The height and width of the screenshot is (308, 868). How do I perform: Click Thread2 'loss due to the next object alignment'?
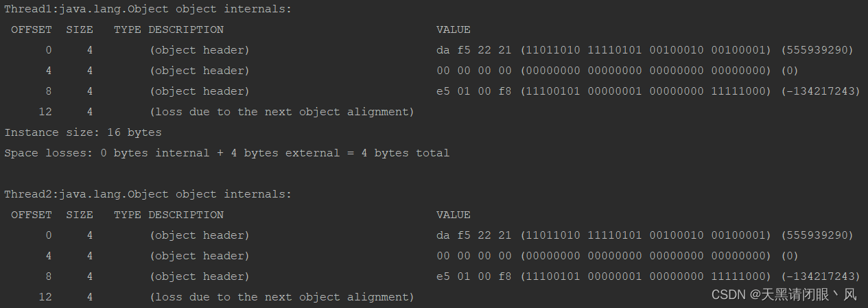coord(282,297)
